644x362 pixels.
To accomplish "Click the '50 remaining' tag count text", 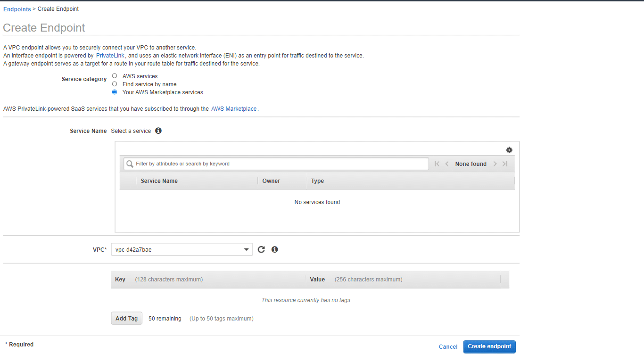I will point(165,319).
